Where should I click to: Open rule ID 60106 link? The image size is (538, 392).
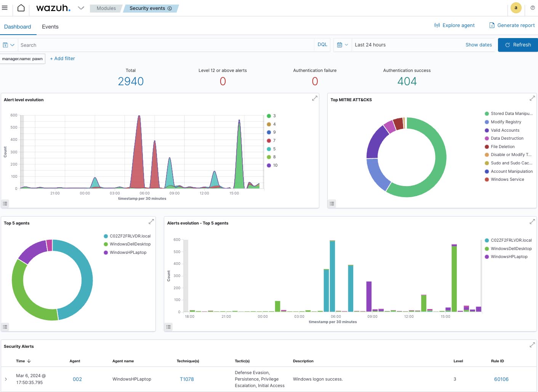coord(501,379)
